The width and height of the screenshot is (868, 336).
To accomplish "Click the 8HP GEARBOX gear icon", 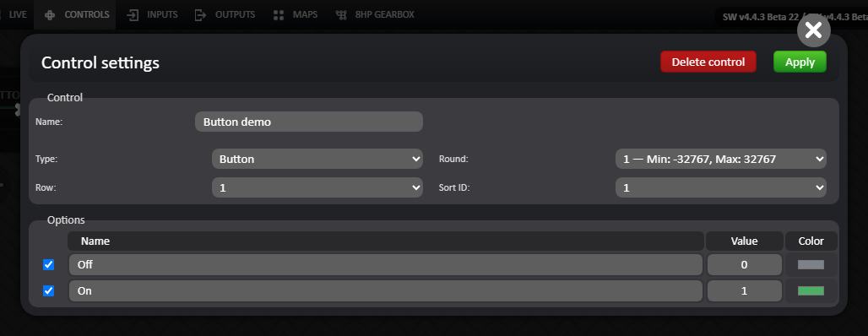I will coord(342,15).
